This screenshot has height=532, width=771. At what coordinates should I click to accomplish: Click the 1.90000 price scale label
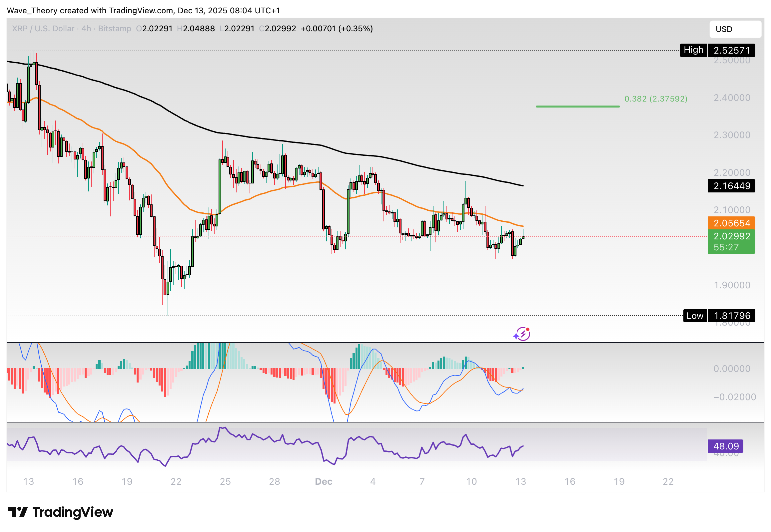732,285
